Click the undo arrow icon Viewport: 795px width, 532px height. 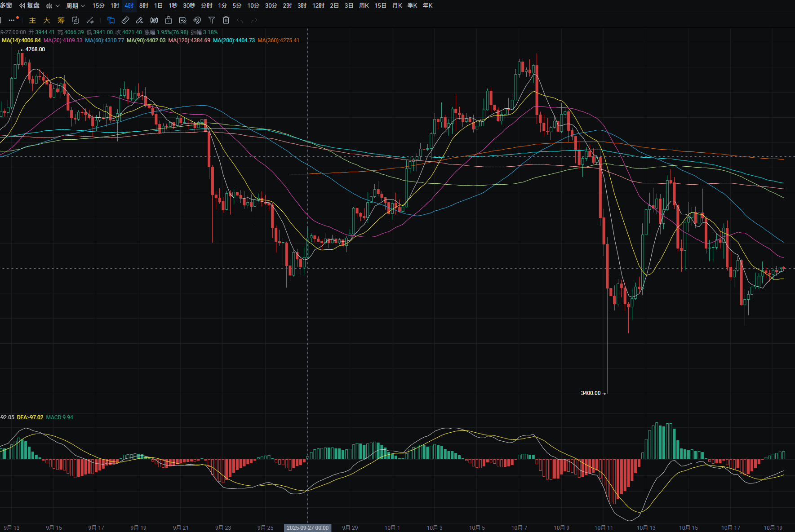coord(240,20)
